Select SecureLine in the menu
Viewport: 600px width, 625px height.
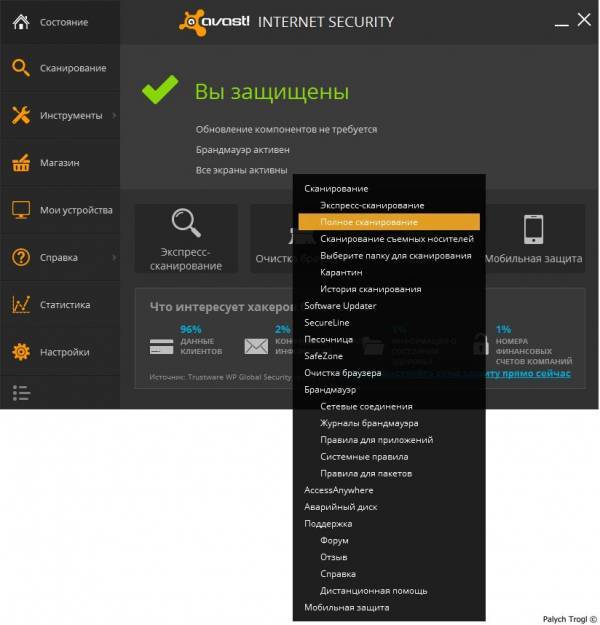click(327, 322)
